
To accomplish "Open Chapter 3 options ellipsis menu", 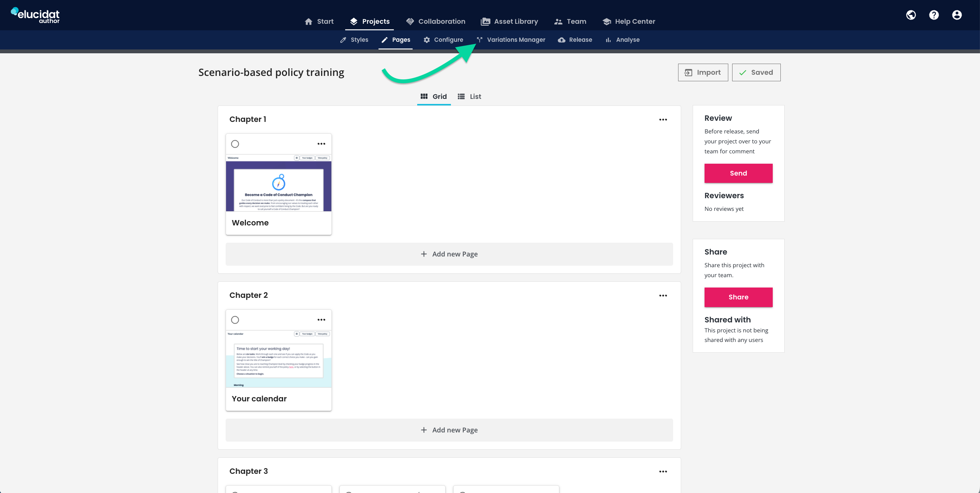I will pyautogui.click(x=663, y=472).
